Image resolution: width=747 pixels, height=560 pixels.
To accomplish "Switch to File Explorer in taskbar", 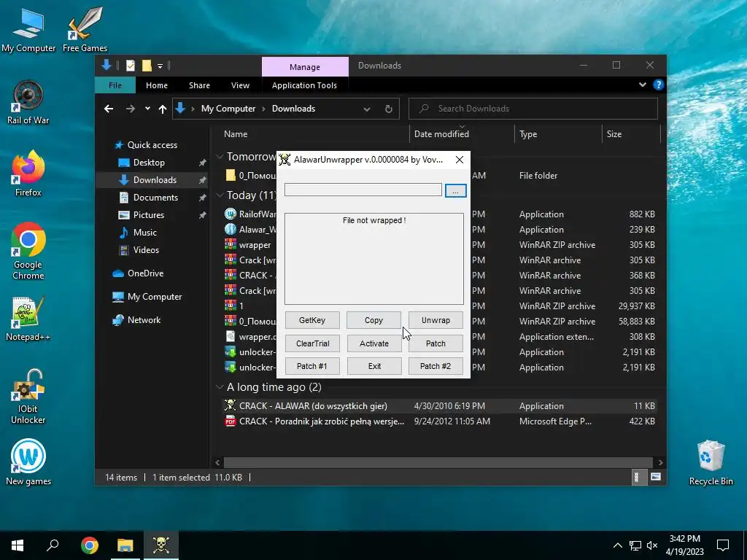I will [x=125, y=545].
